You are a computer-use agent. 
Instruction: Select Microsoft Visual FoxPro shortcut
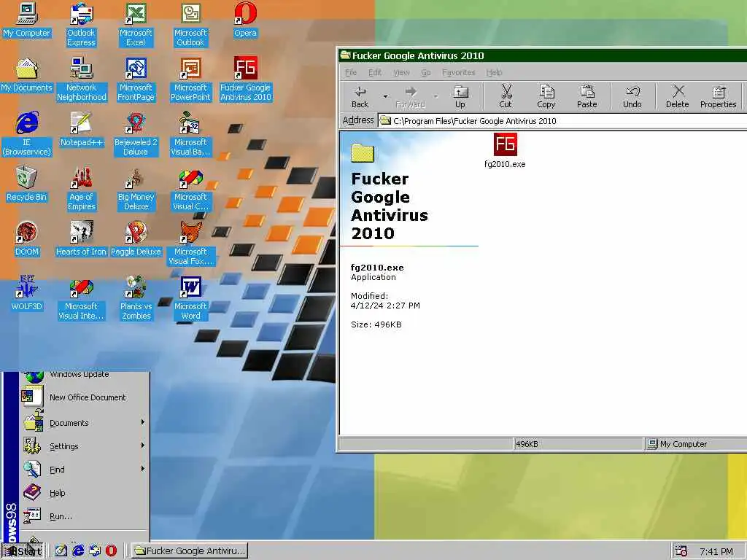click(190, 244)
